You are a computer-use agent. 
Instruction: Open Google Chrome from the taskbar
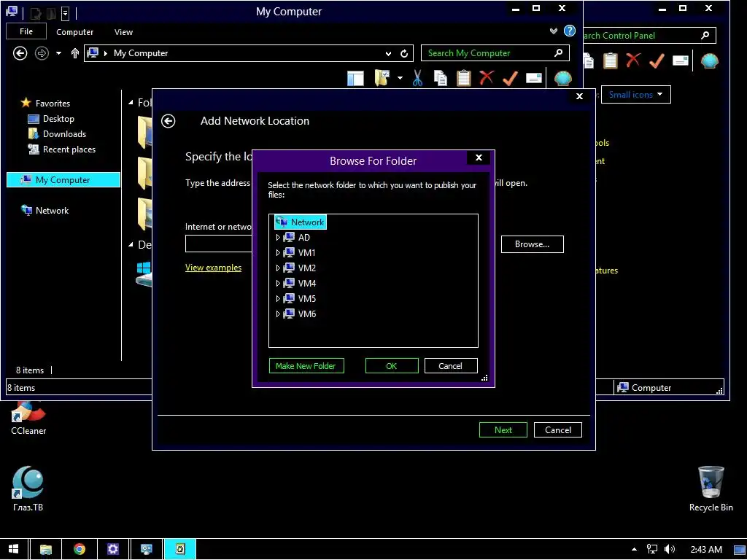(80, 549)
